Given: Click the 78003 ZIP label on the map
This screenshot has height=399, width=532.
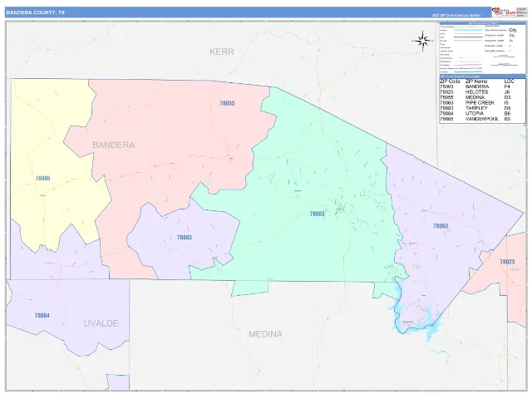Looking at the screenshot, I should pos(317,214).
